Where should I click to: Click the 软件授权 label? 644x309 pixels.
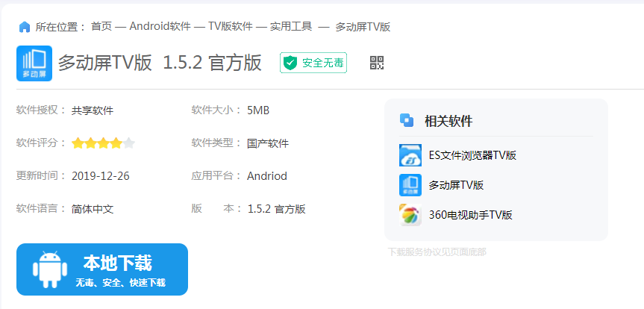(41, 110)
